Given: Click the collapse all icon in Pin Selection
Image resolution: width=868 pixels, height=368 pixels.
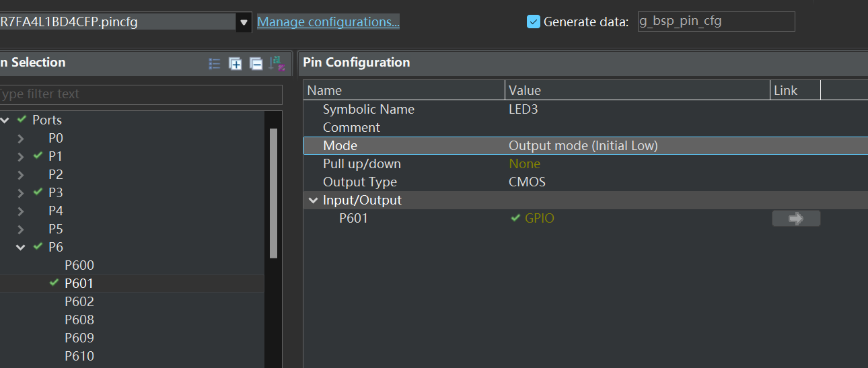Looking at the screenshot, I should coord(256,63).
